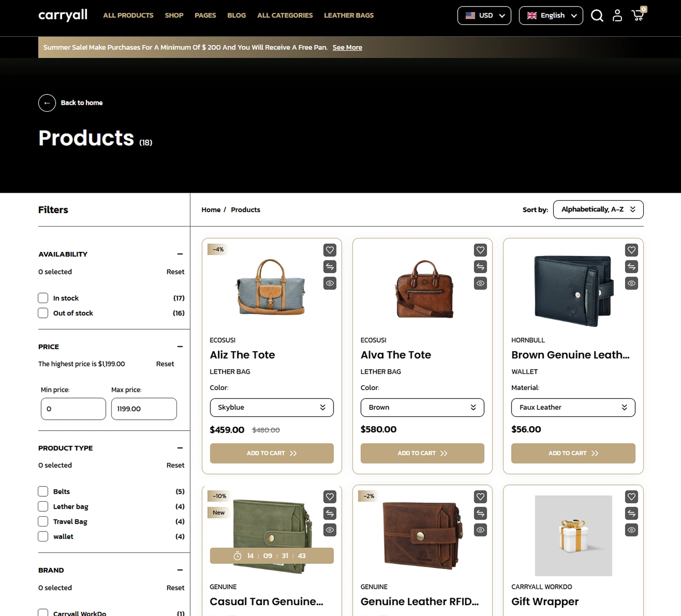Screen dimensions: 681x616
Task: Compare Alva The Tote product
Action: [x=480, y=267]
